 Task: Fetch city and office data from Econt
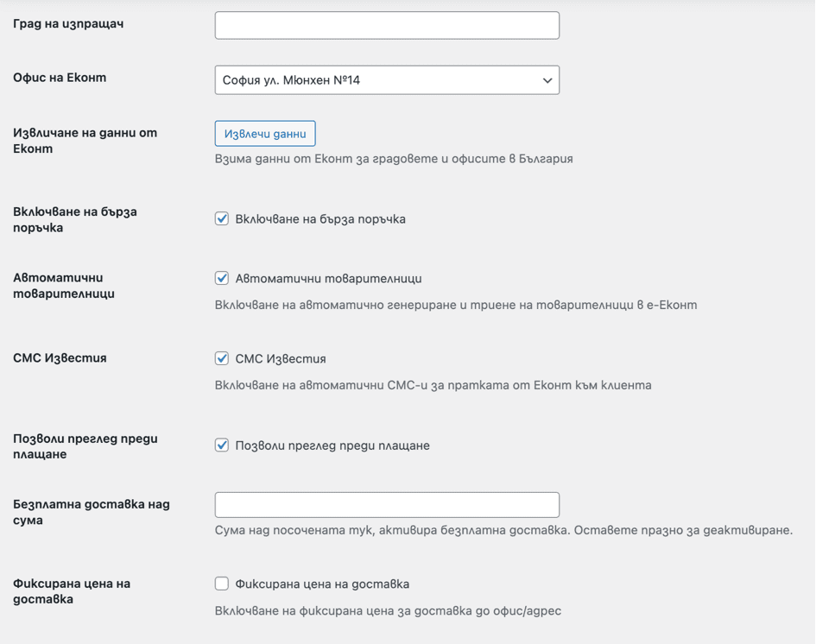click(264, 133)
